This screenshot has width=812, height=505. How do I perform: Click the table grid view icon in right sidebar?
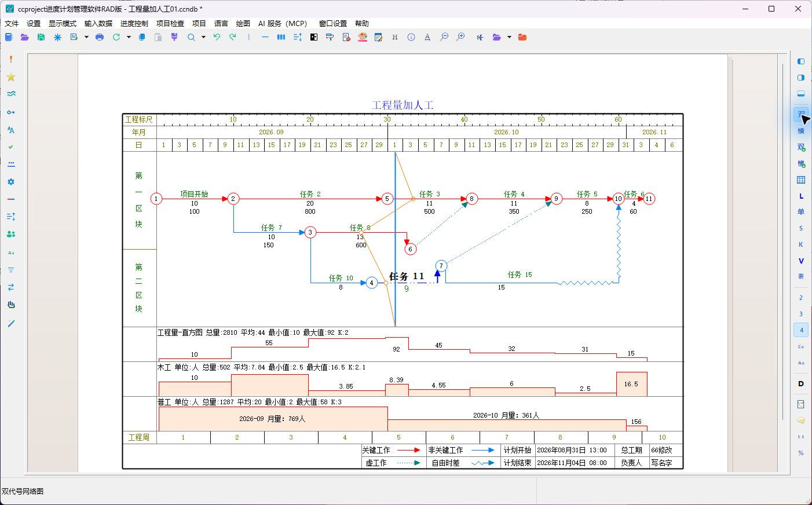tap(801, 180)
